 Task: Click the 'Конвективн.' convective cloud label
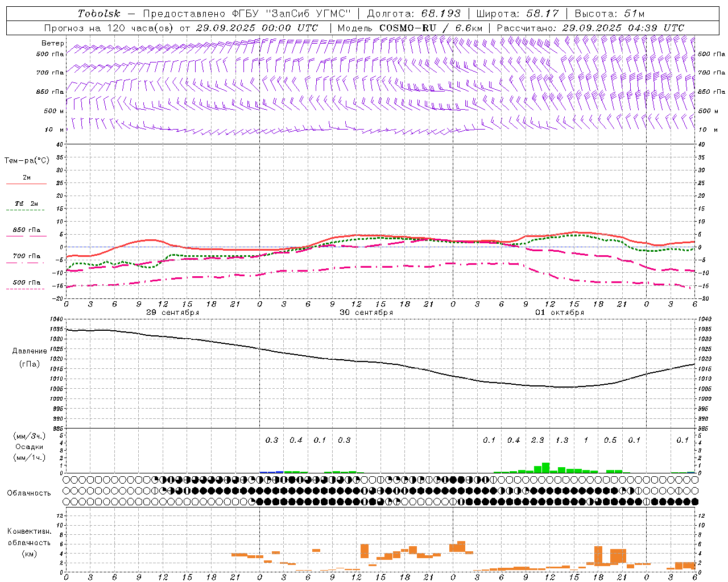coord(29,531)
